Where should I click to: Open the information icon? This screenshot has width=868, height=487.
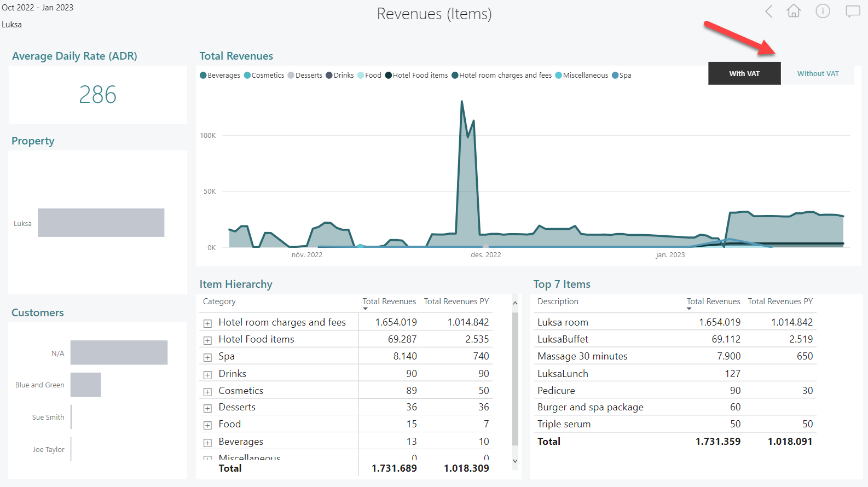(823, 11)
